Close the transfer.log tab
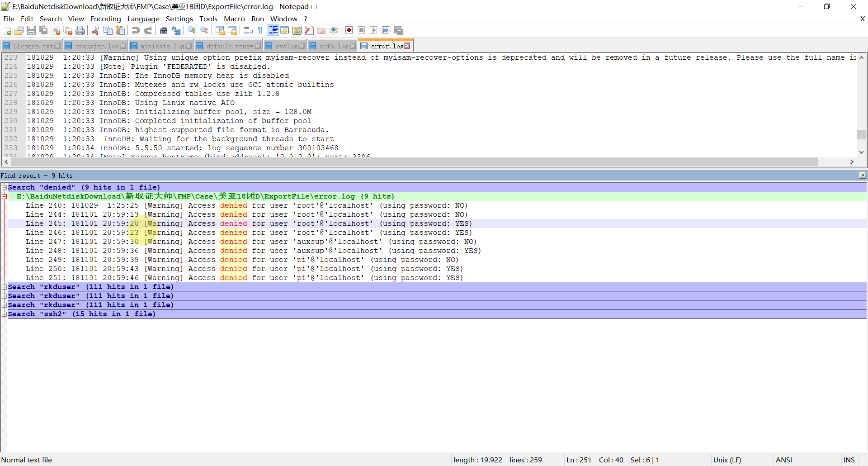 tap(123, 46)
